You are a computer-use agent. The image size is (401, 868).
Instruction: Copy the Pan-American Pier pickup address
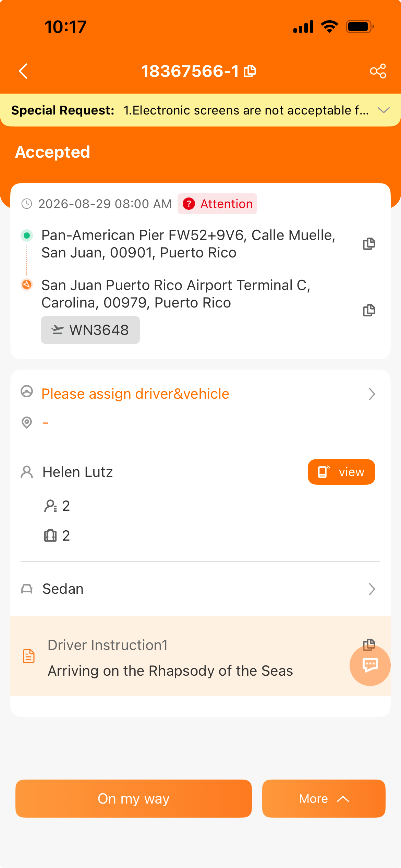click(x=369, y=244)
